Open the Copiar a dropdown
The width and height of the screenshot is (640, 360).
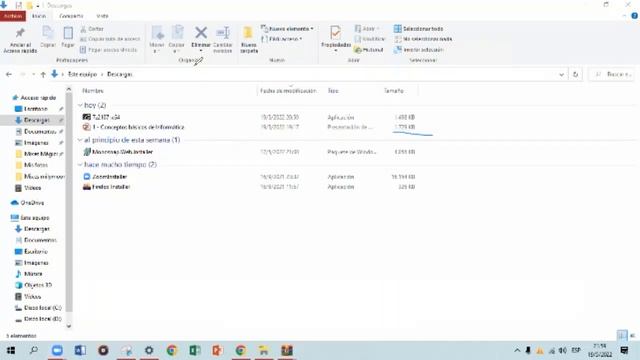[177, 48]
